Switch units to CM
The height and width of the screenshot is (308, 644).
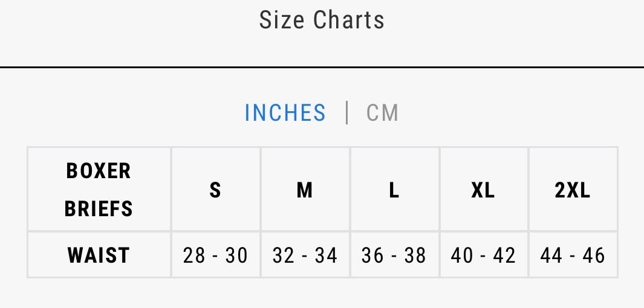(x=382, y=113)
